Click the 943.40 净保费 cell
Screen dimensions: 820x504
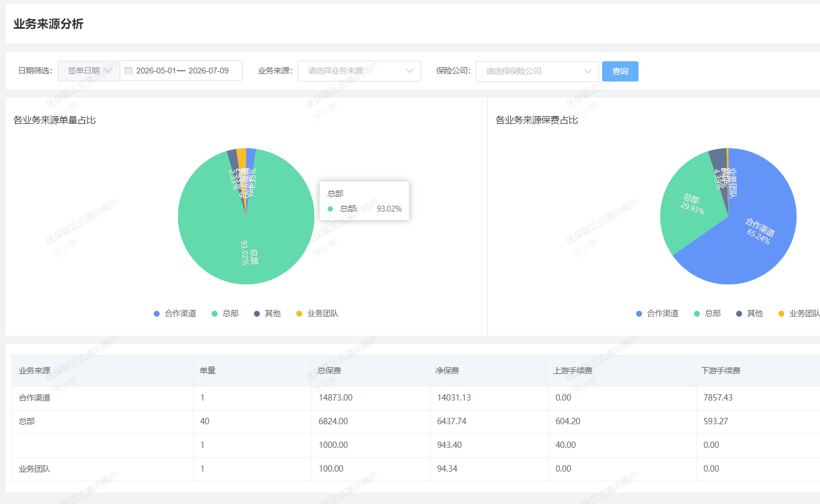tap(489, 445)
